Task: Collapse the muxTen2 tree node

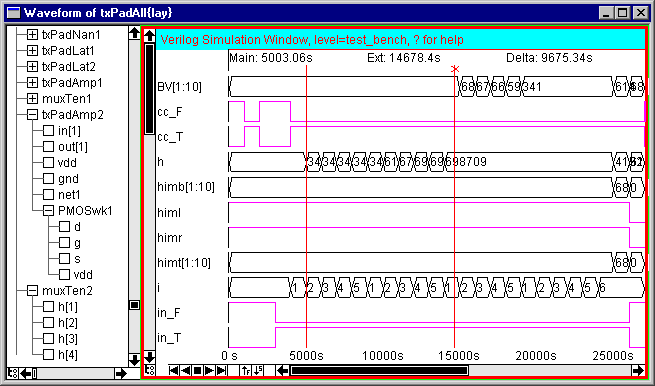Action: tap(32, 291)
